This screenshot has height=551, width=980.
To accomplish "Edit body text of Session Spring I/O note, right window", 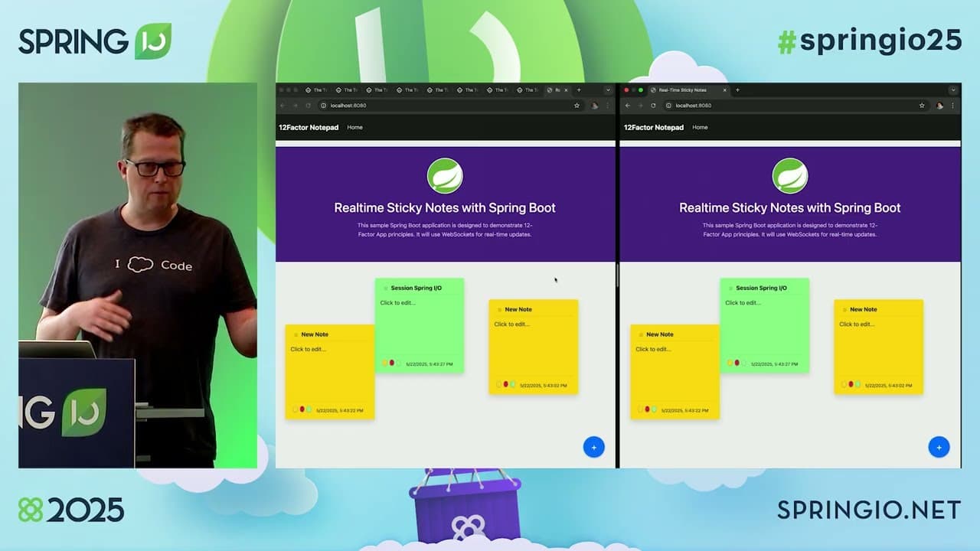I will [743, 302].
